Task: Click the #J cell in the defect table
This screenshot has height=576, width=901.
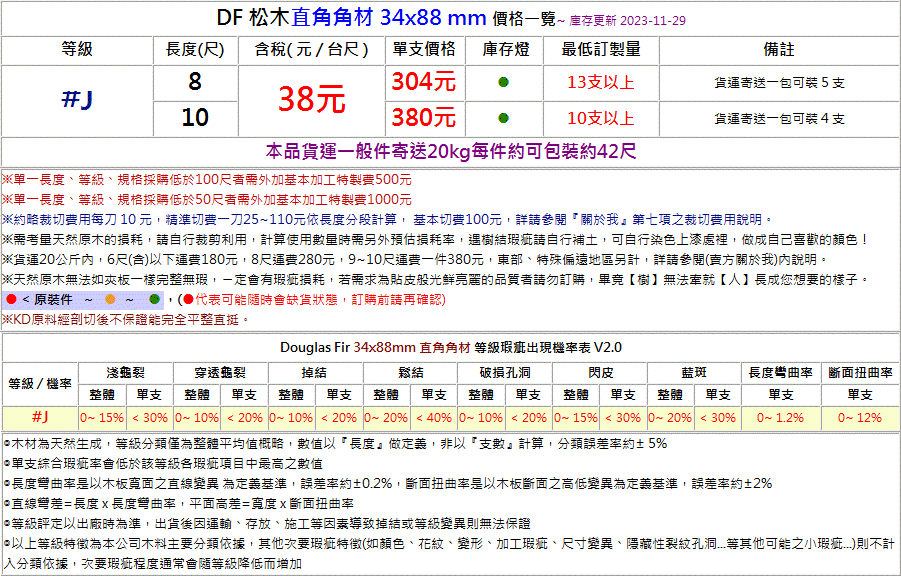Action: pyautogui.click(x=40, y=417)
